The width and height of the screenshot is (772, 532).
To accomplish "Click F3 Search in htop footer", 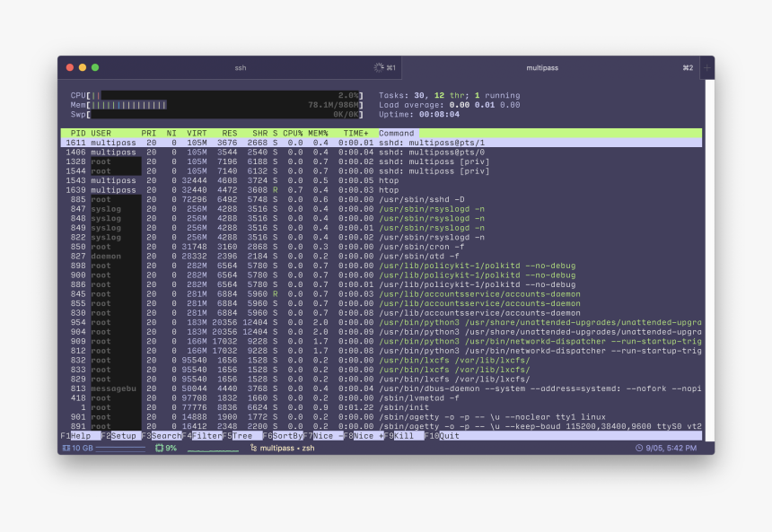I will pyautogui.click(x=162, y=436).
